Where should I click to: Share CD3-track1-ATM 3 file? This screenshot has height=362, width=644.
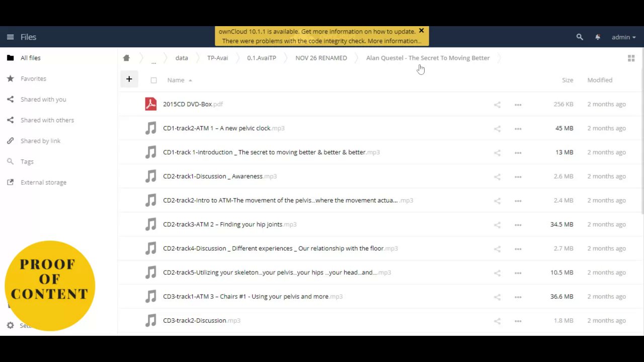(x=497, y=297)
